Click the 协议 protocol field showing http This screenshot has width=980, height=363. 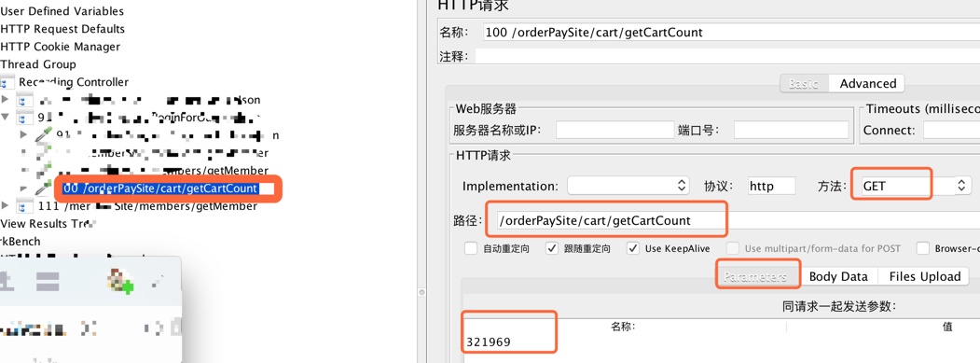point(771,186)
